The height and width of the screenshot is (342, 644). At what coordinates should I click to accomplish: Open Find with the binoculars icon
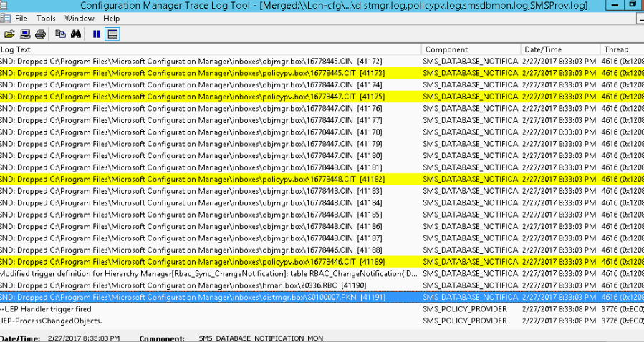[76, 34]
